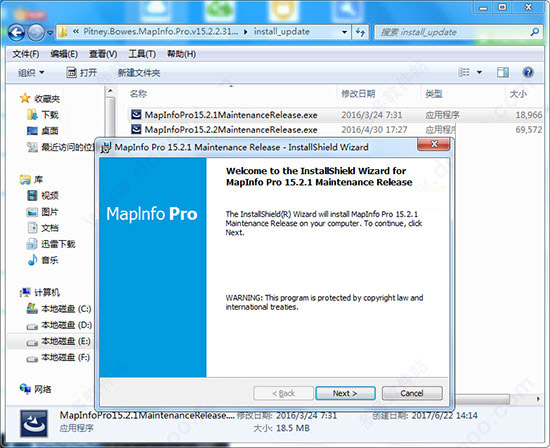The height and width of the screenshot is (448, 550).
Task: Click the Pitney.Bowes.MapInfo.Pro breadcrumb segment
Action: pyautogui.click(x=161, y=32)
